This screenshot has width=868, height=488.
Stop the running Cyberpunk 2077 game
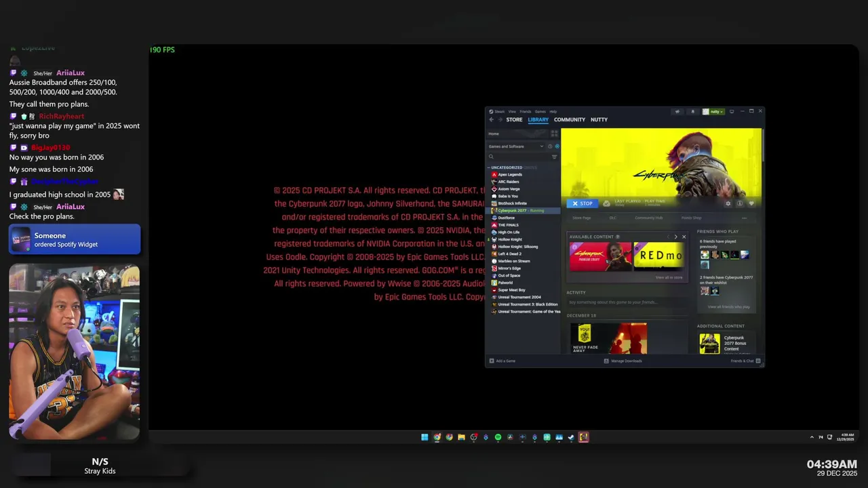click(583, 203)
